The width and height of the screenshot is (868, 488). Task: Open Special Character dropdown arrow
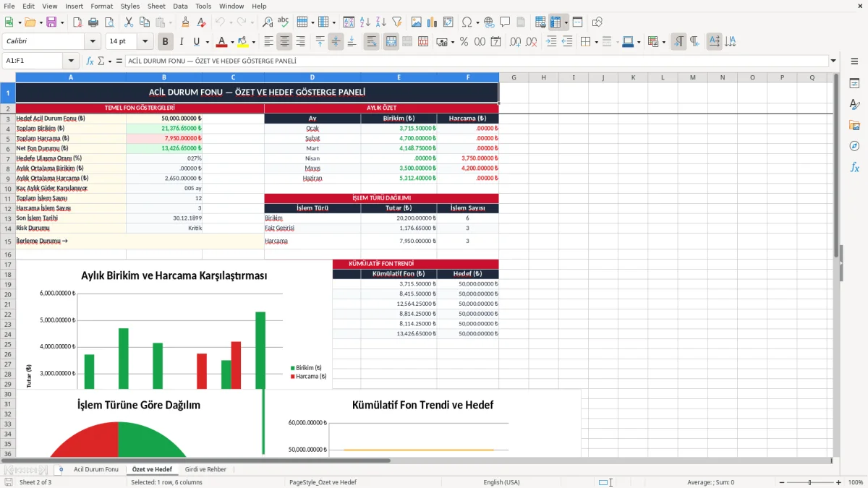(x=477, y=22)
